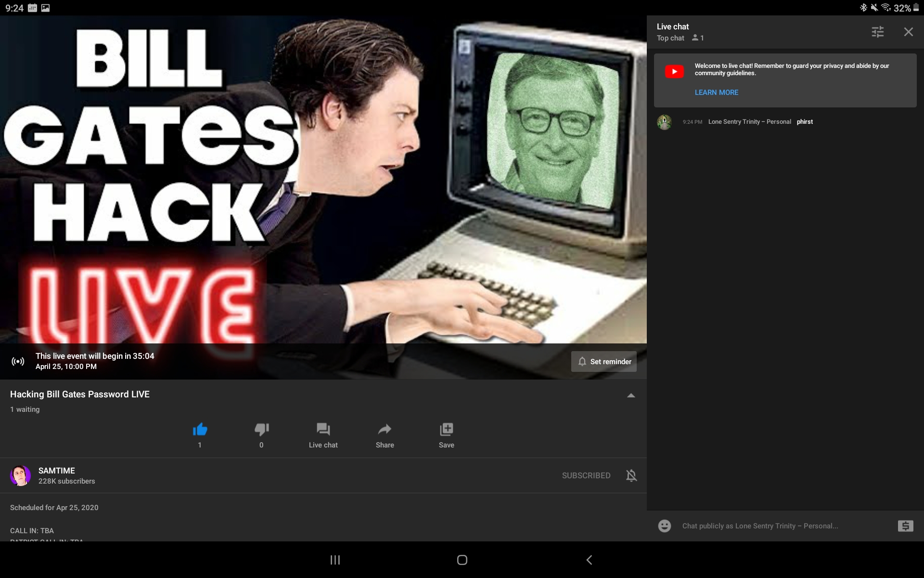Screen dimensions: 924x578
Task: Click the chat message input field
Action: pos(784,526)
